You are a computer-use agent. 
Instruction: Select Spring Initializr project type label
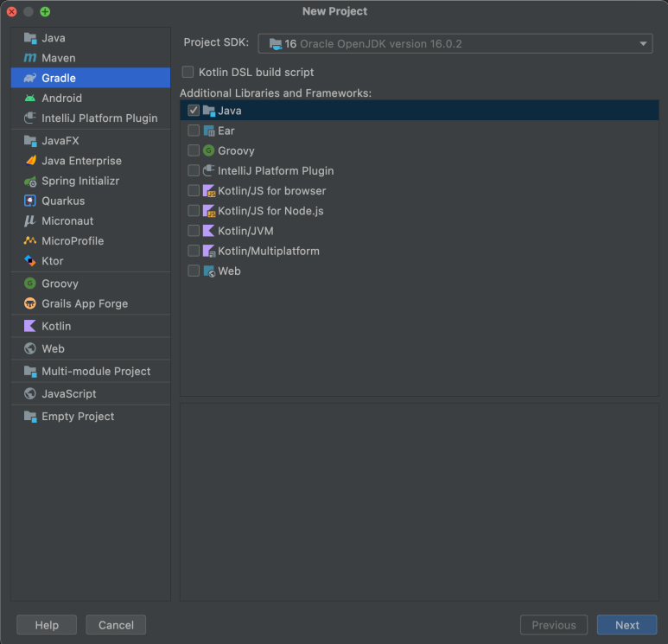(x=80, y=181)
